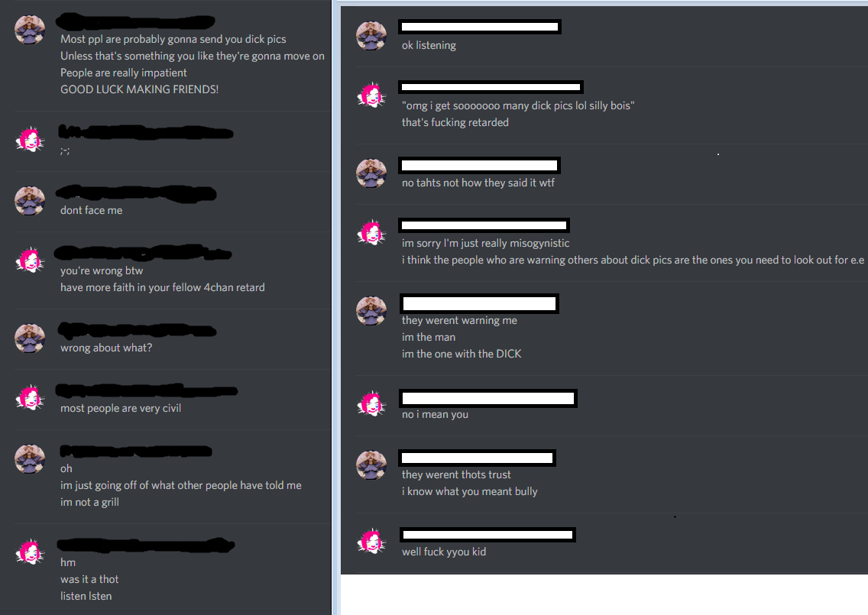Click avatar beside 'dont face me' message
The image size is (868, 615).
click(30, 200)
